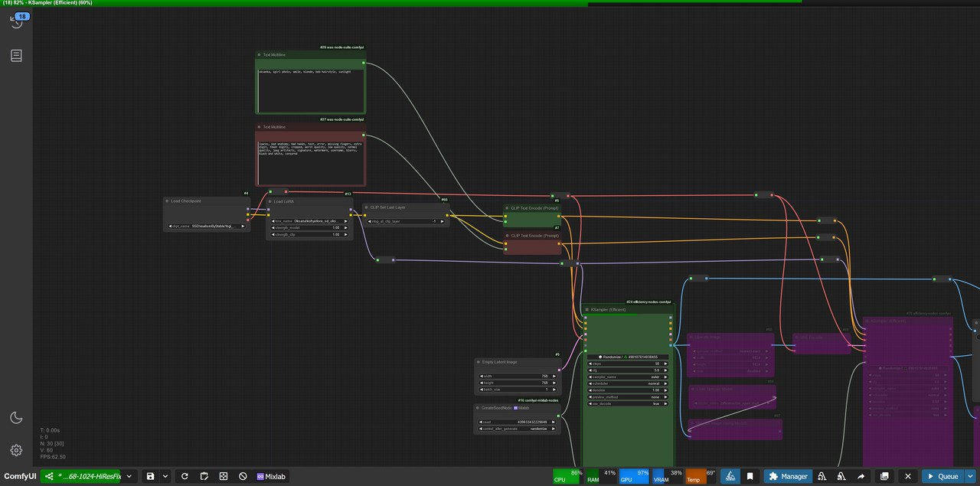This screenshot has width=980, height=486.
Task: Click the GPU usage monitor
Action: point(635,476)
